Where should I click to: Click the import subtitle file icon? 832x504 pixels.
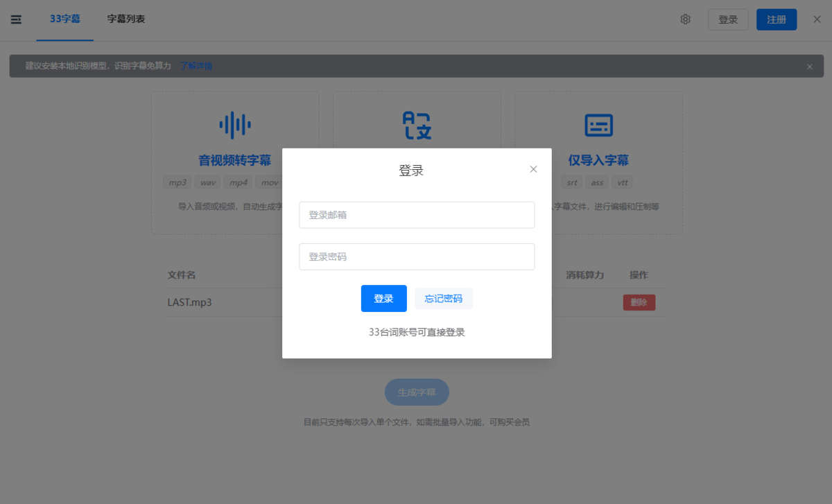point(598,125)
